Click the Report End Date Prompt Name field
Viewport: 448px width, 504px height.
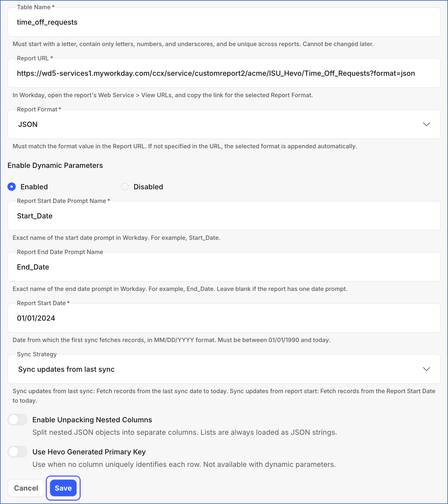[x=224, y=267]
